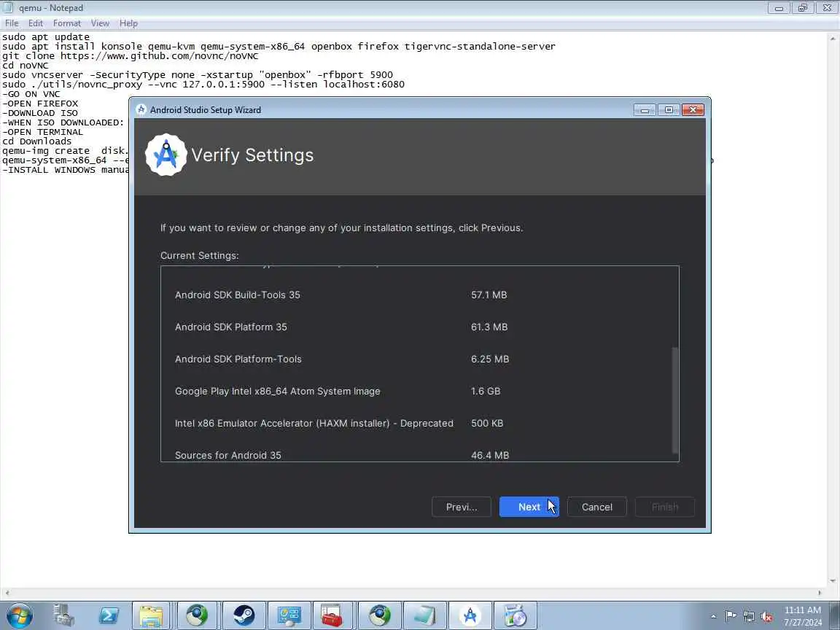840x630 pixels.
Task: Open the red toolbox taskbar icon
Action: (332, 615)
